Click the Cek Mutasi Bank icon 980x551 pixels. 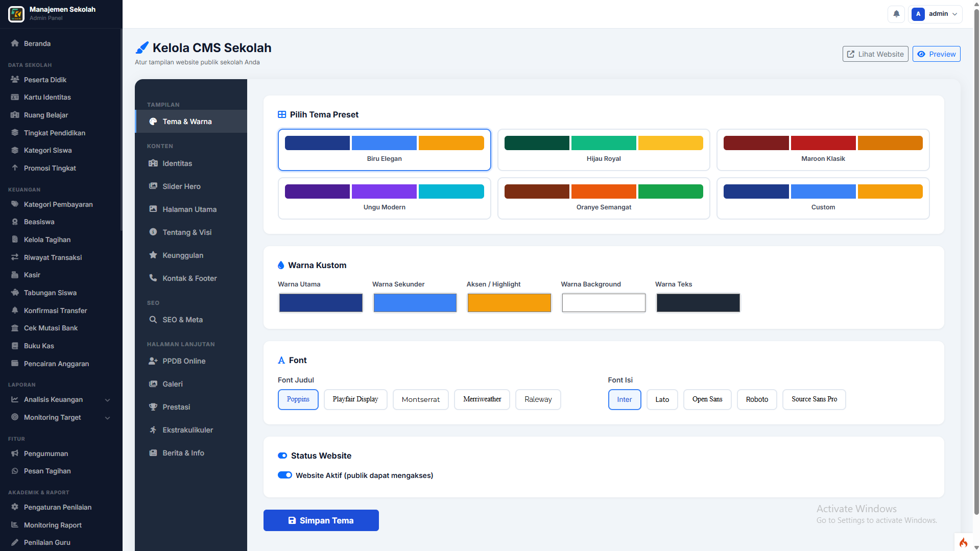click(15, 328)
